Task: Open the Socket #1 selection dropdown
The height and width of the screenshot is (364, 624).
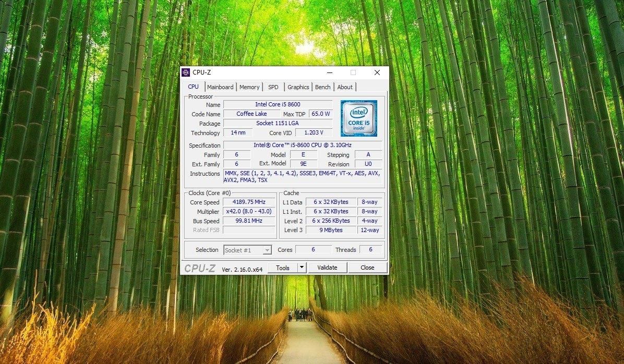Action: 247,250
